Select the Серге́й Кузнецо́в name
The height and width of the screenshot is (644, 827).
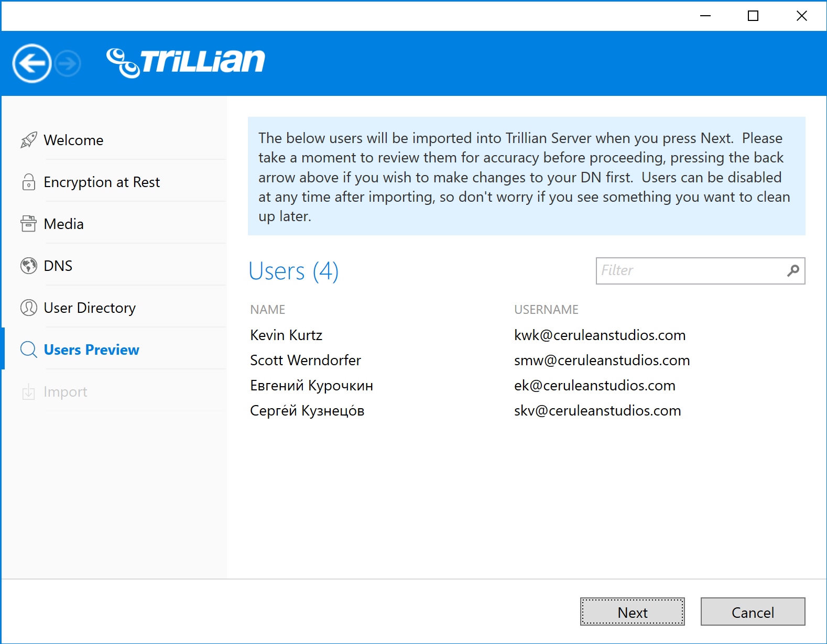pos(307,410)
